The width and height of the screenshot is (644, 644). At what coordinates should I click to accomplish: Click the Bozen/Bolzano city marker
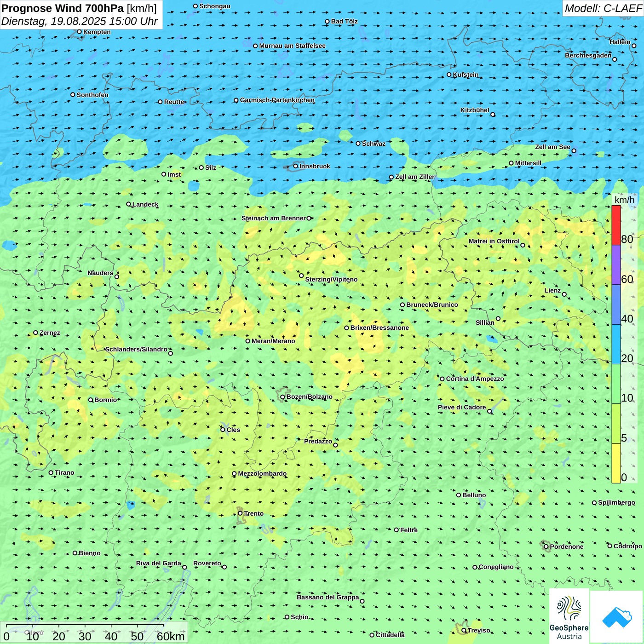tap(283, 397)
